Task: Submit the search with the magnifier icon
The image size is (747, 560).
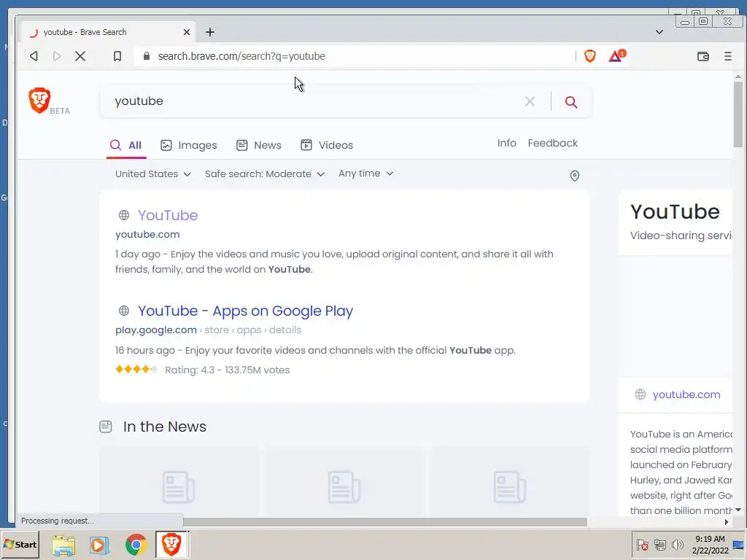Action: (571, 102)
